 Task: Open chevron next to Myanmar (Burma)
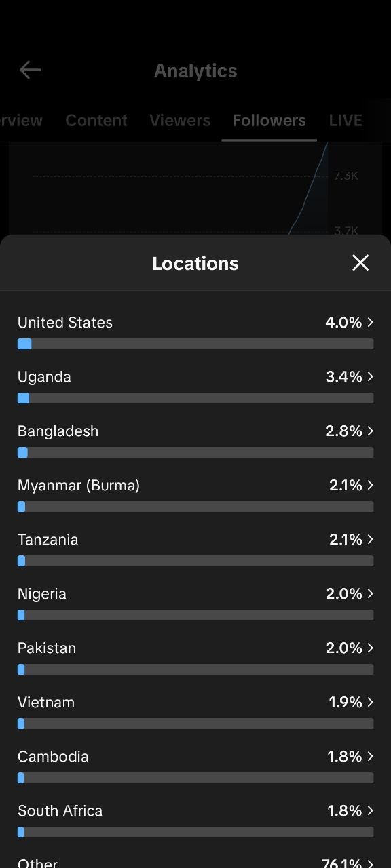[x=371, y=486]
